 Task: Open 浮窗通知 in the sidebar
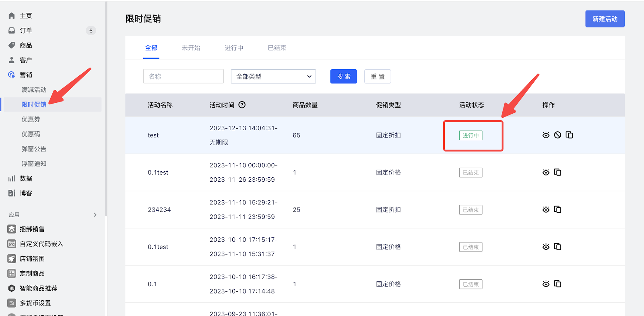[34, 164]
